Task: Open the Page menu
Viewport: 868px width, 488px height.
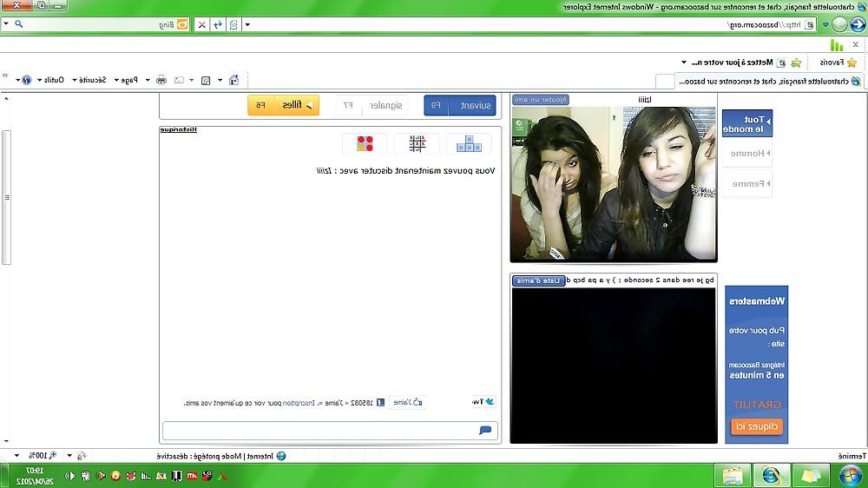Action: pyautogui.click(x=125, y=80)
